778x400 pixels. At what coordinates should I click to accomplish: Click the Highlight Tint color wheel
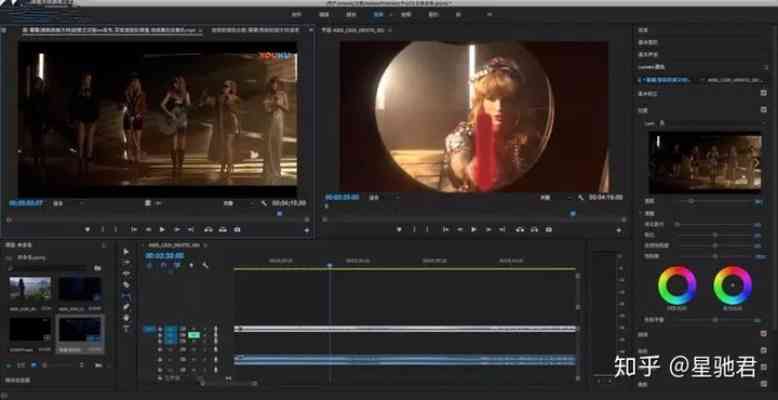732,285
